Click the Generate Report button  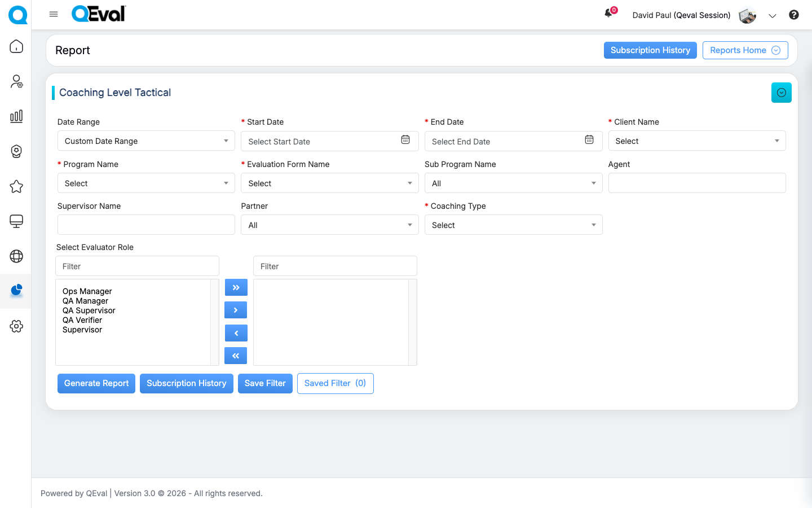coord(96,383)
